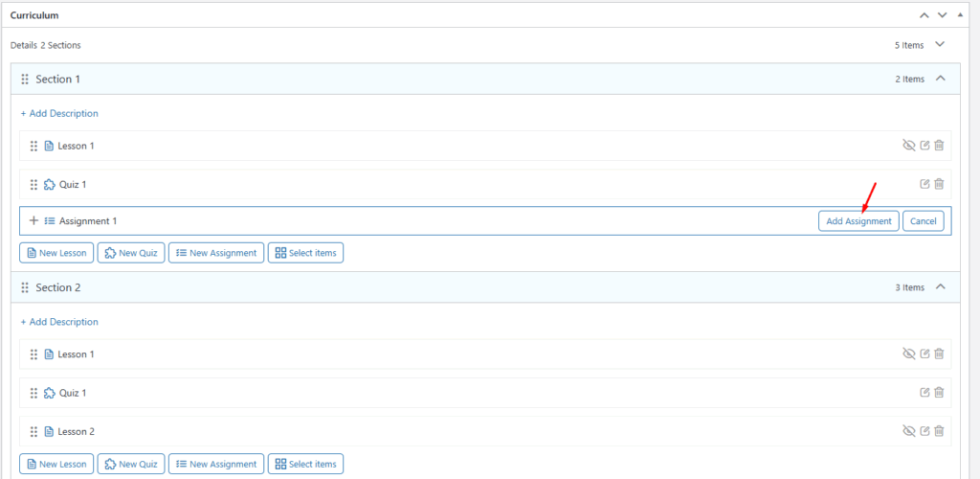Delete Quiz 1 in Section 2
Viewport: 980px width, 479px height.
point(939,393)
